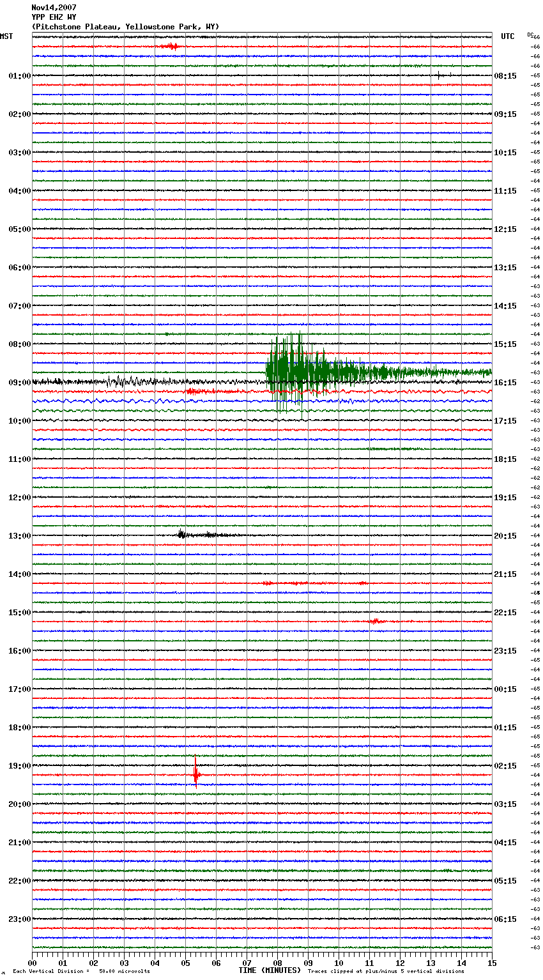Select the 05:00 MST time label

(20, 229)
